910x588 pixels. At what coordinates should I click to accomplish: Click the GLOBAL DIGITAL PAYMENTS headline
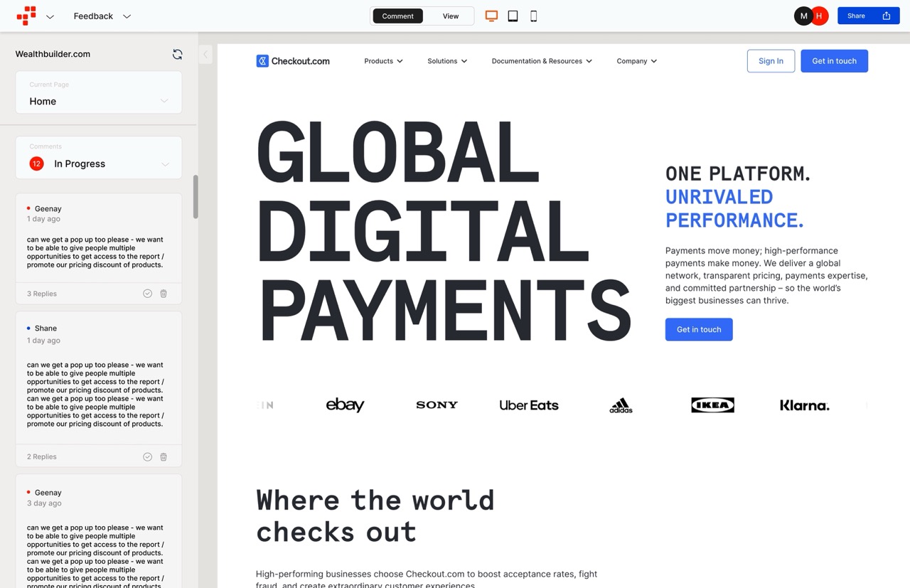click(x=444, y=230)
